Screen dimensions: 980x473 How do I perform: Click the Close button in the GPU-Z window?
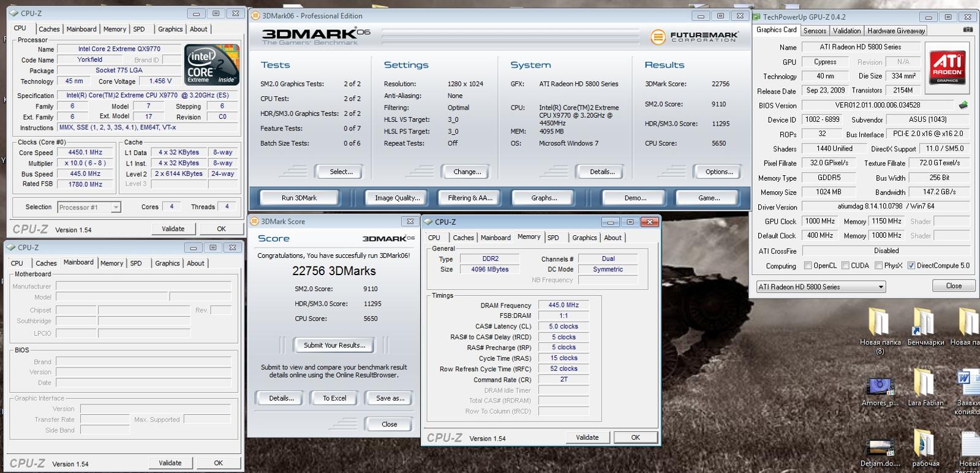[954, 286]
